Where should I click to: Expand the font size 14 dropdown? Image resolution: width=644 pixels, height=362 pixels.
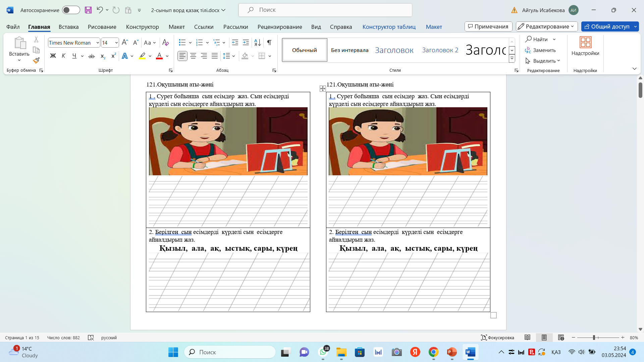[x=116, y=43]
